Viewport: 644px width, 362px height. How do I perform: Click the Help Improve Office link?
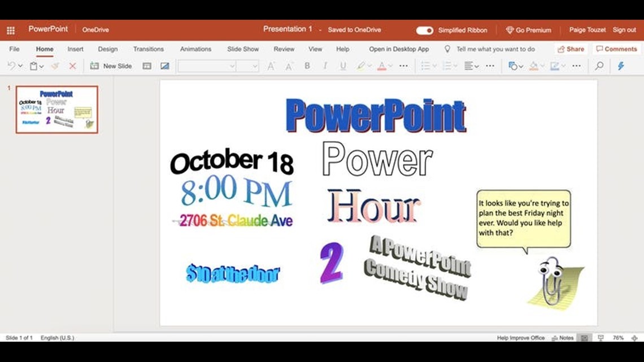point(521,338)
